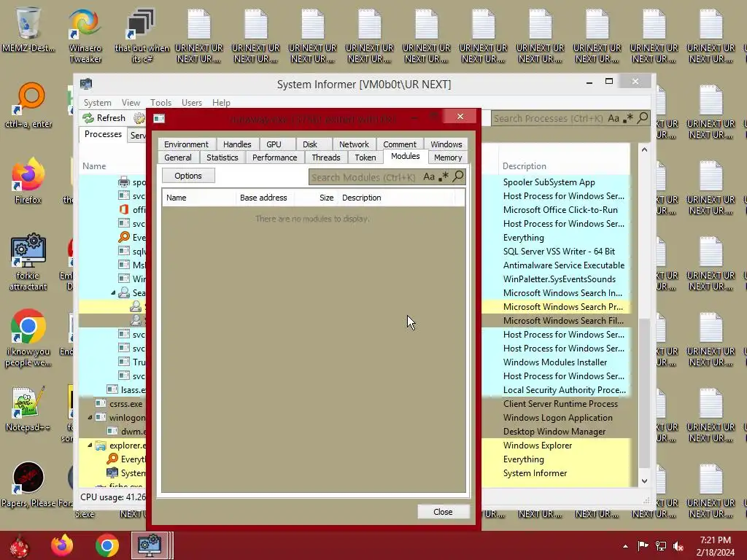
Task: Click the Firefox icon in the taskbar
Action: pyautogui.click(x=62, y=545)
